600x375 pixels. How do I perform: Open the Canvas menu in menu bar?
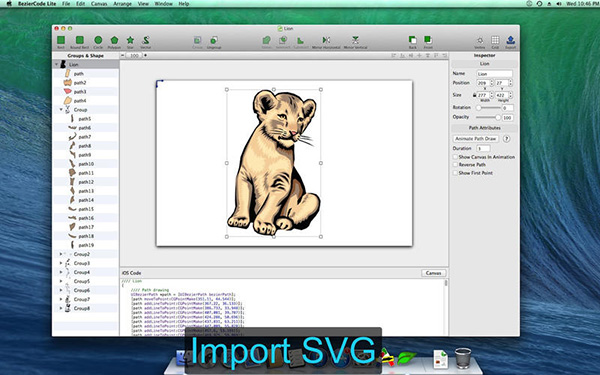pyautogui.click(x=99, y=3)
